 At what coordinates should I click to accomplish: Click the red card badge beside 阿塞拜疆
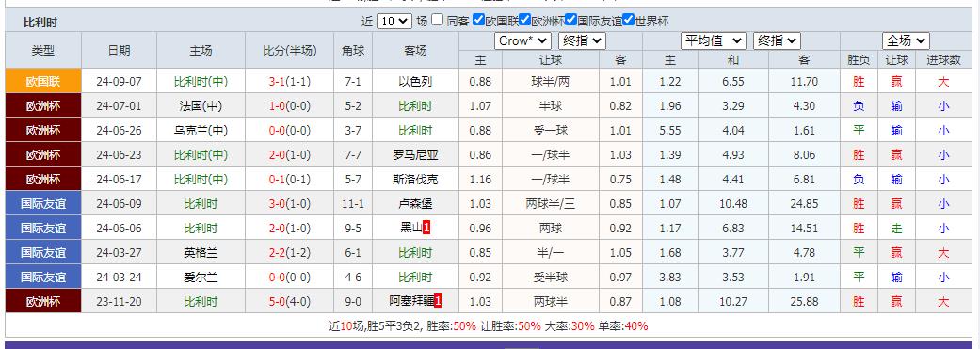tap(438, 302)
